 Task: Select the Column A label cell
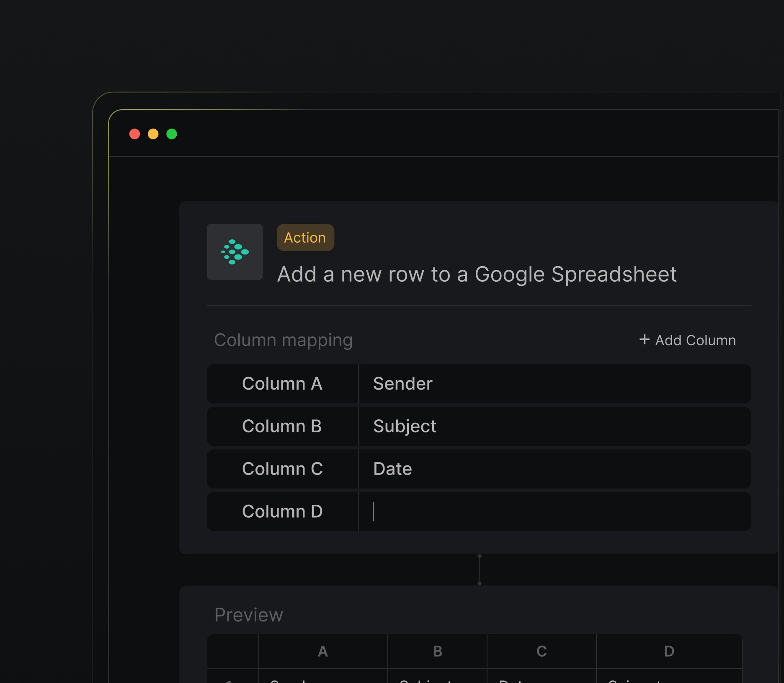[x=282, y=384]
